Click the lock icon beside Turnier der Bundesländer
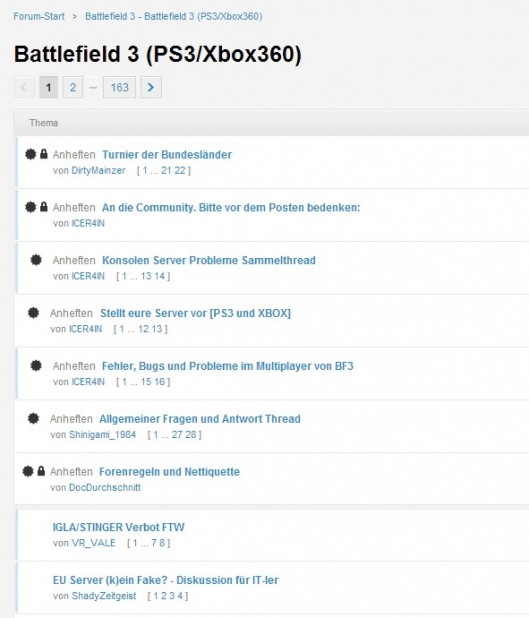This screenshot has height=618, width=529. pyautogui.click(x=44, y=154)
